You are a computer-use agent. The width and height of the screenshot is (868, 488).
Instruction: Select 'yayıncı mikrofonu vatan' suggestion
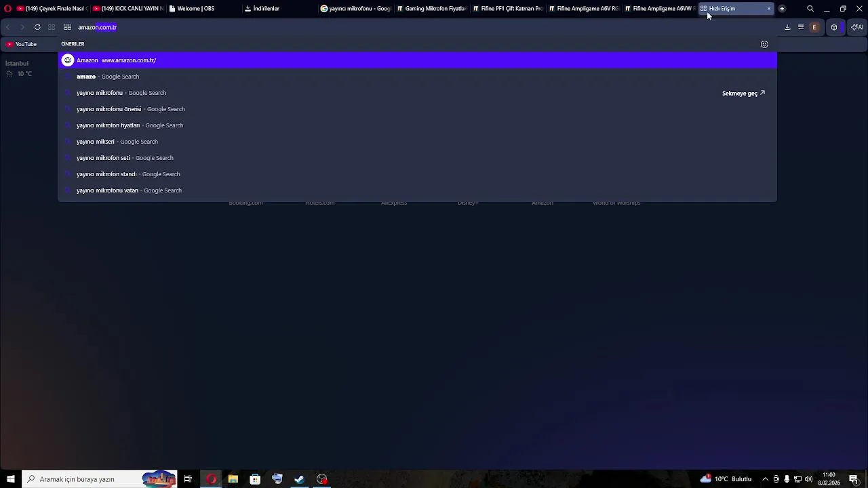(x=417, y=190)
